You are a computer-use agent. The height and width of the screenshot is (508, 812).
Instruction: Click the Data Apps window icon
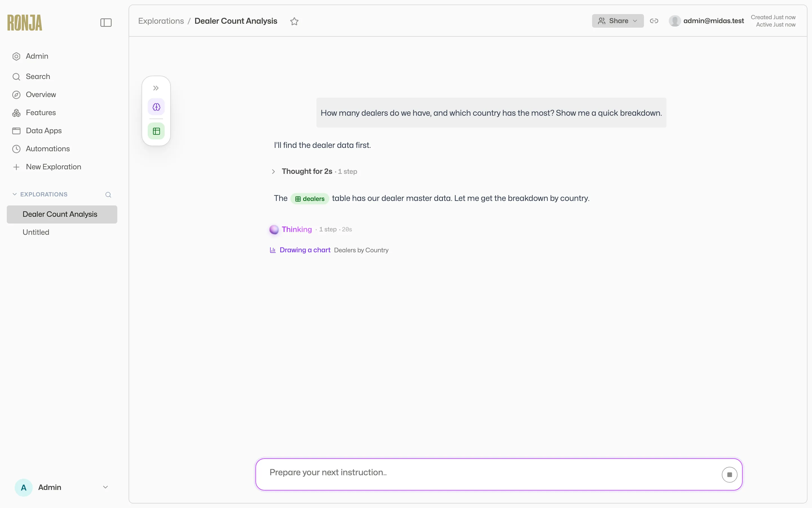click(16, 131)
